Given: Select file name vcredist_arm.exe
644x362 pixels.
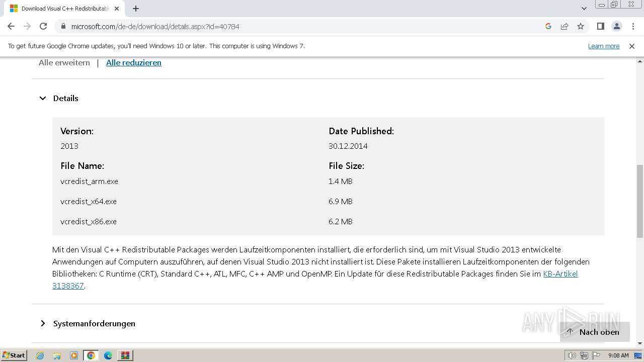Looking at the screenshot, I should point(89,181).
